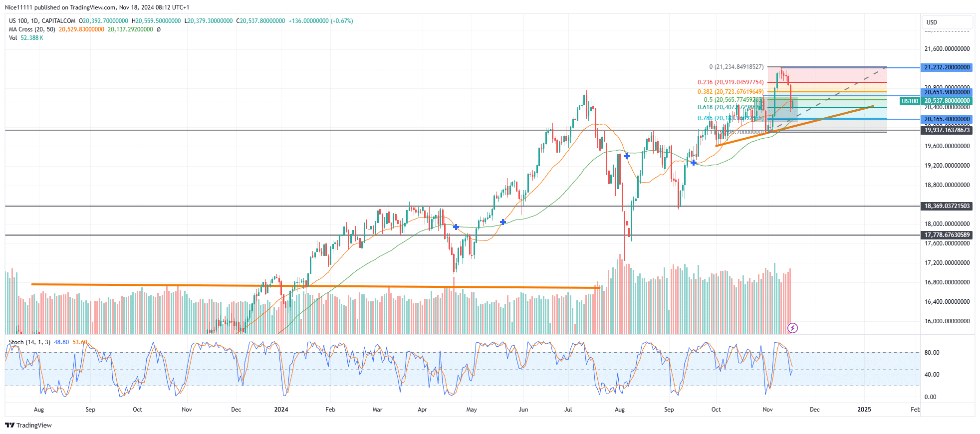Click the Mar label on time axis
Viewport: 980px width, 434px height.
point(378,410)
